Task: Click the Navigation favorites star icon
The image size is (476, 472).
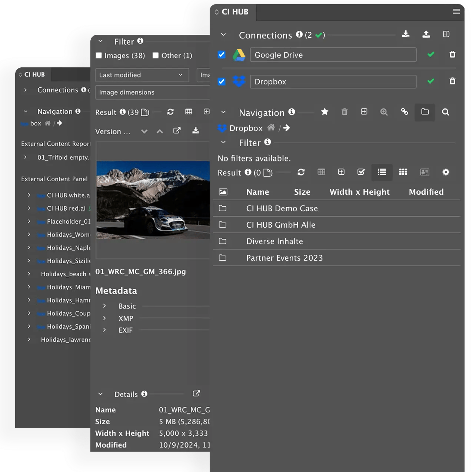Action: point(324,112)
